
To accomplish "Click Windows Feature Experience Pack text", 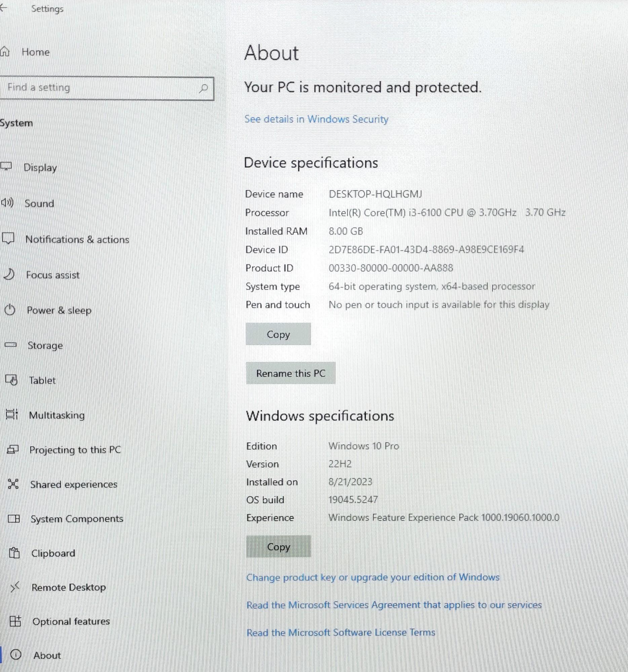I will point(444,517).
